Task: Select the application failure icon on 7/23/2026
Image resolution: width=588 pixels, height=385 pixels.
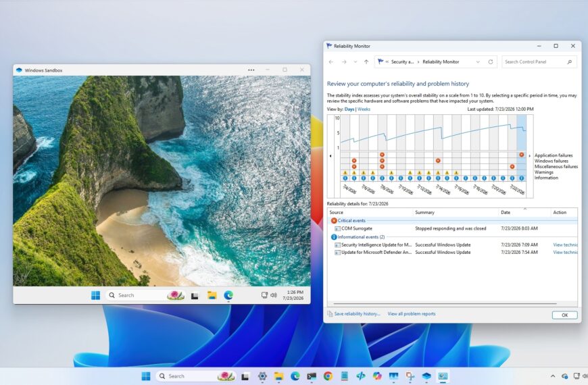Action: click(x=522, y=155)
